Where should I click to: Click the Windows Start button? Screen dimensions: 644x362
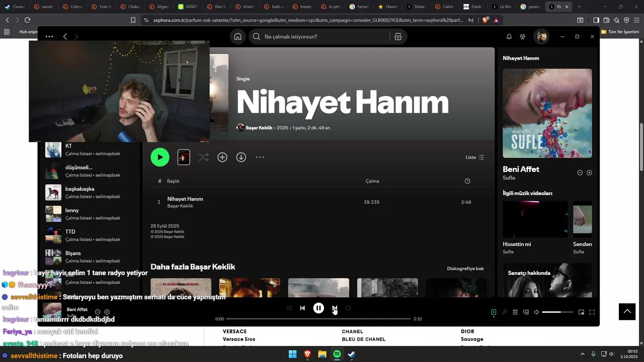point(292,354)
